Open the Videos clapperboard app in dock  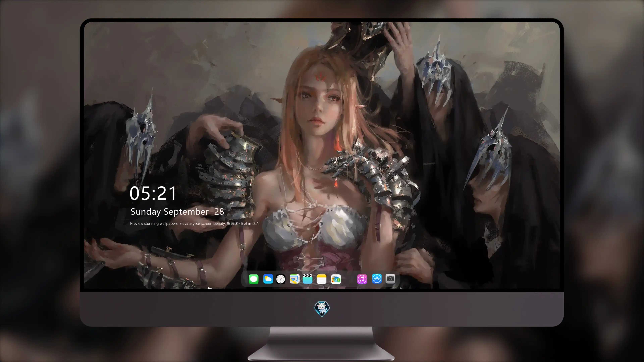[308, 279]
